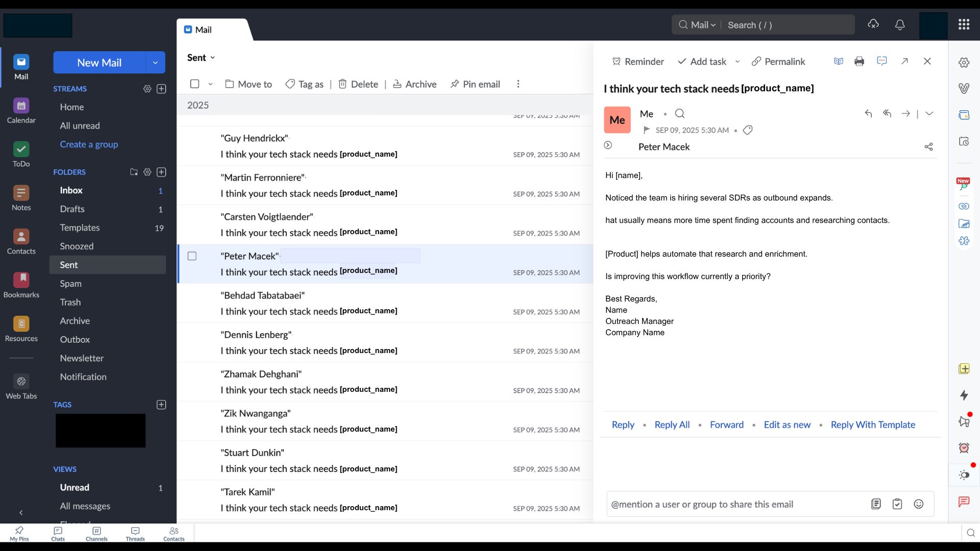Add a new folder with plus icon
The height and width of the screenshot is (551, 980).
coord(161,172)
